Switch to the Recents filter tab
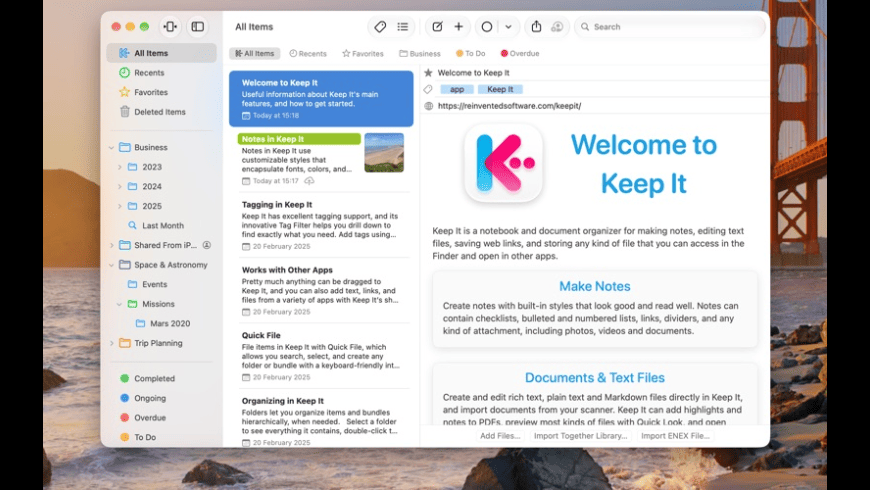 click(x=308, y=53)
